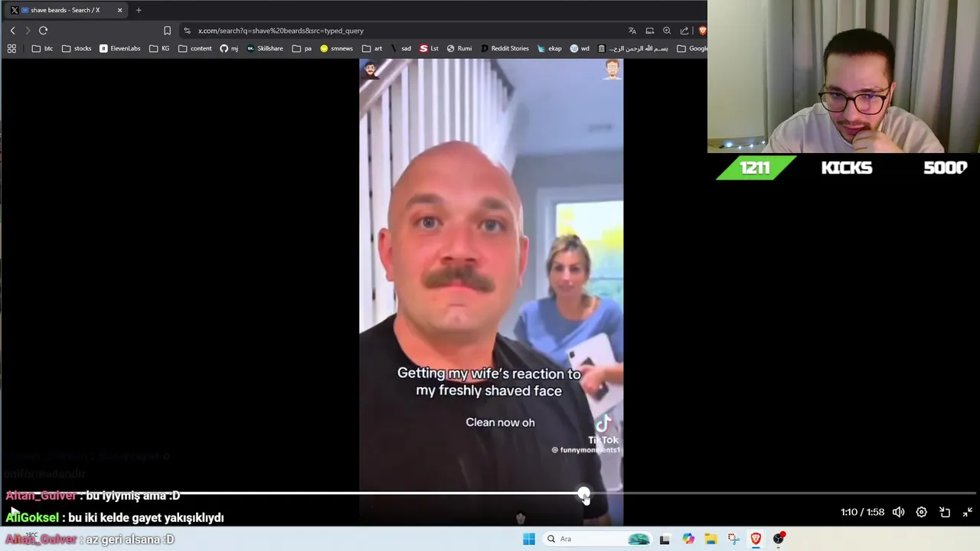The width and height of the screenshot is (980, 551).
Task: Close the shave beards X tab
Action: click(x=119, y=10)
